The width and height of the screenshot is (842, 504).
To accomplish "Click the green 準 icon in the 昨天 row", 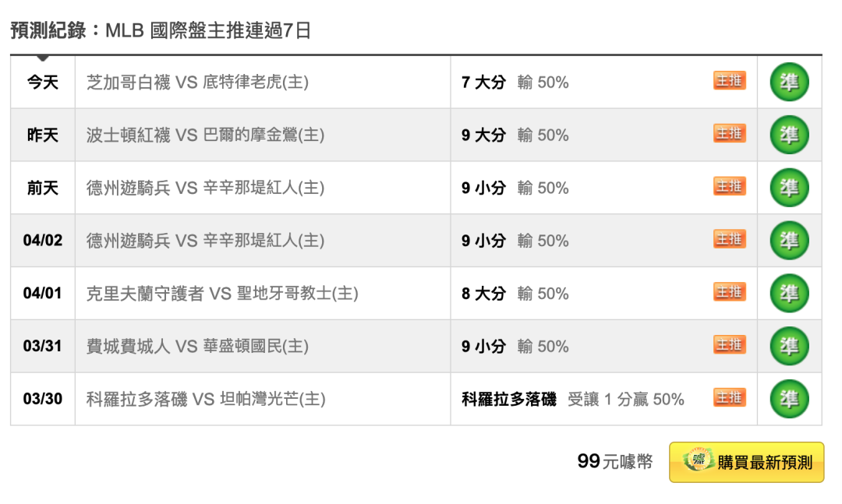I will click(x=789, y=135).
